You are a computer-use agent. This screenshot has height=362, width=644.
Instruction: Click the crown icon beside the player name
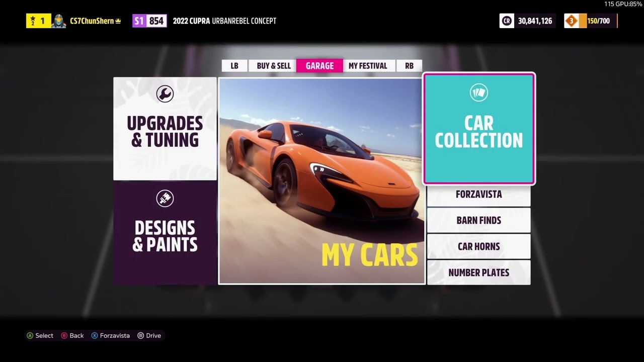click(x=118, y=21)
